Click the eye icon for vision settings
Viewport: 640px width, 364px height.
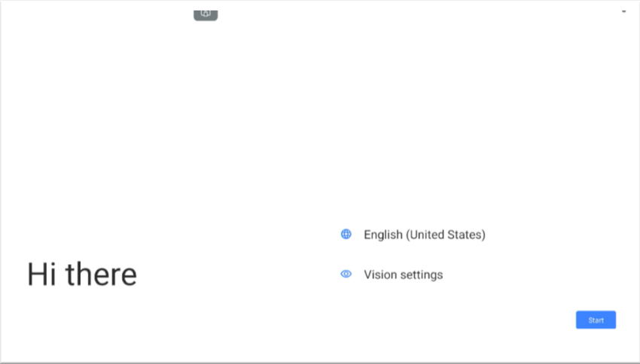point(346,275)
